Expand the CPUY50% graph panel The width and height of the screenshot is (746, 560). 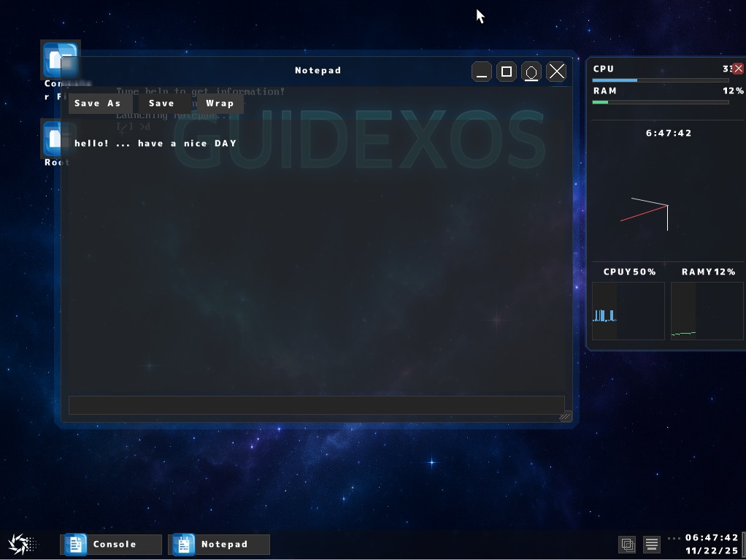(628, 310)
